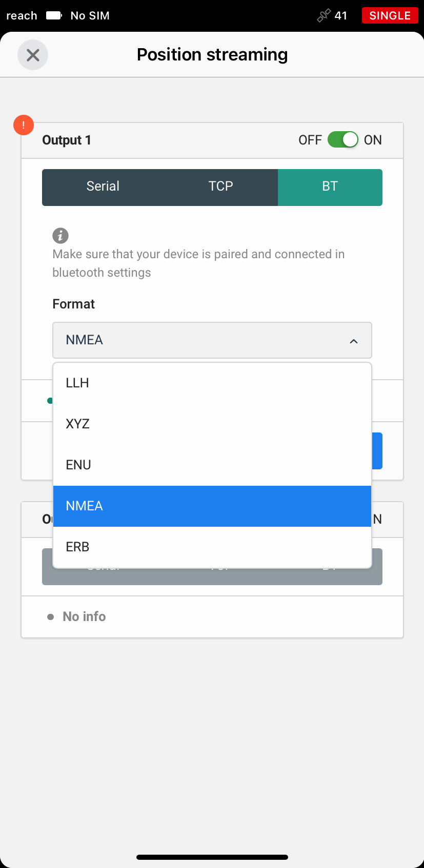Pick ENU from the format dropdown
This screenshot has width=424, height=868.
tap(212, 465)
